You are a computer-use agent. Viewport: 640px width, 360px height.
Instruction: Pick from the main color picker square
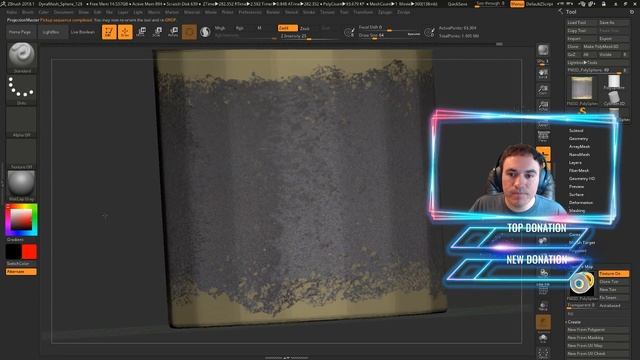21,220
